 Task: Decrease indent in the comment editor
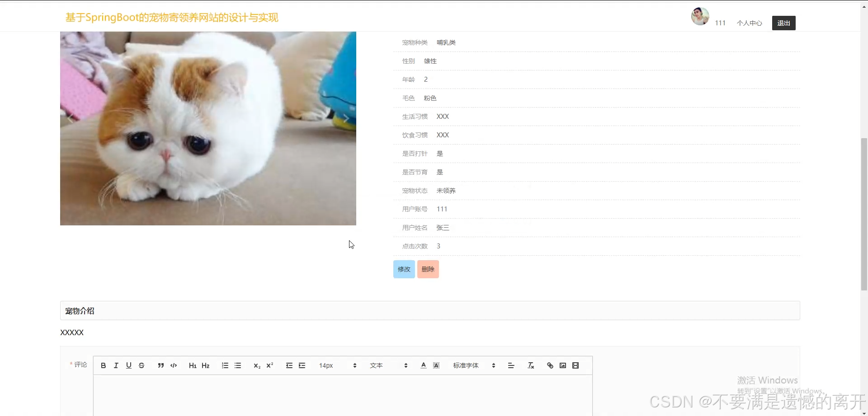click(289, 365)
